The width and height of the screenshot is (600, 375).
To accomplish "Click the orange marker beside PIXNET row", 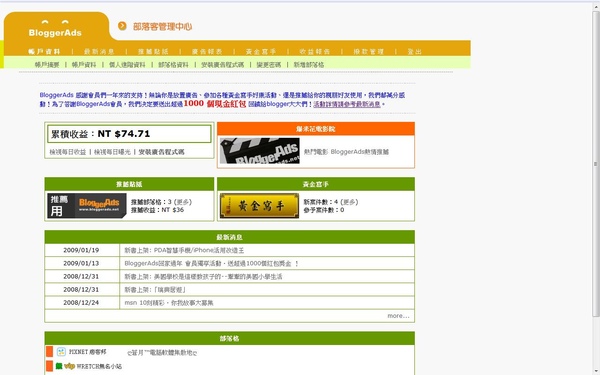I will pos(49,352).
